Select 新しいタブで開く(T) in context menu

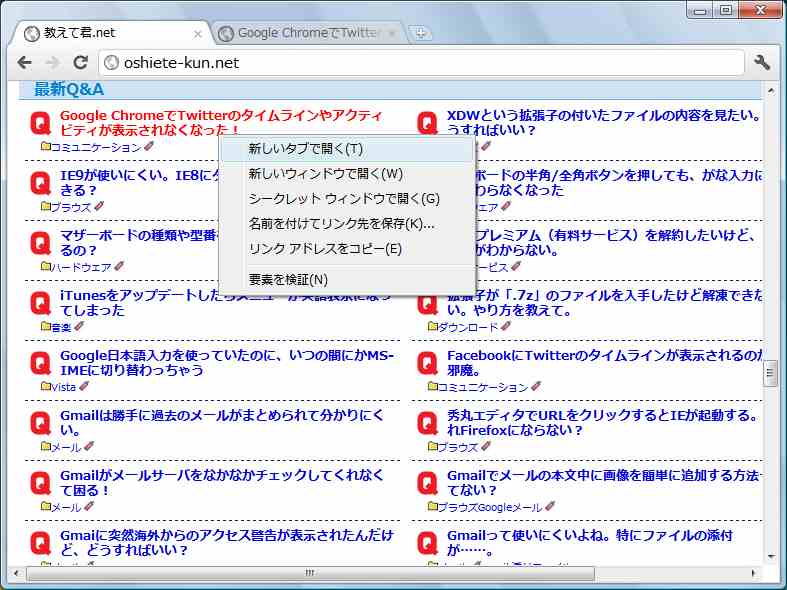click(347, 149)
